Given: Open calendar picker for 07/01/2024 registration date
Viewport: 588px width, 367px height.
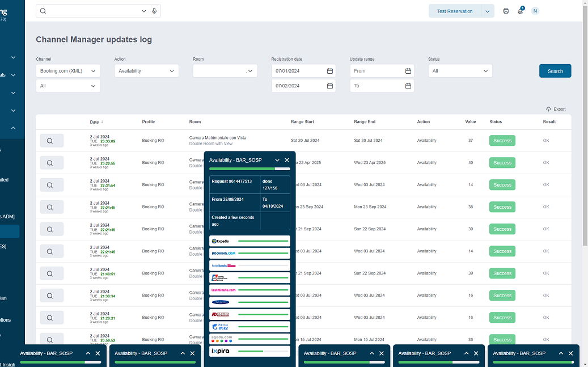Looking at the screenshot, I should coord(329,71).
